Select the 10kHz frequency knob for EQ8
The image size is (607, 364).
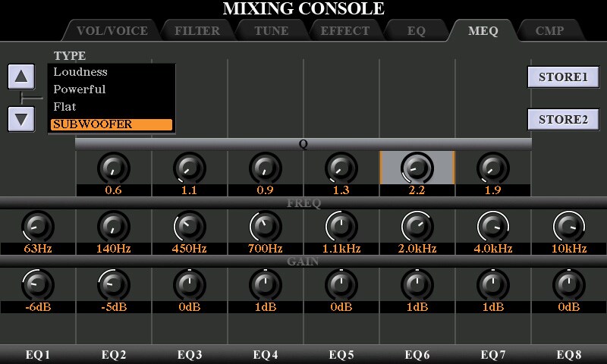pyautogui.click(x=568, y=225)
